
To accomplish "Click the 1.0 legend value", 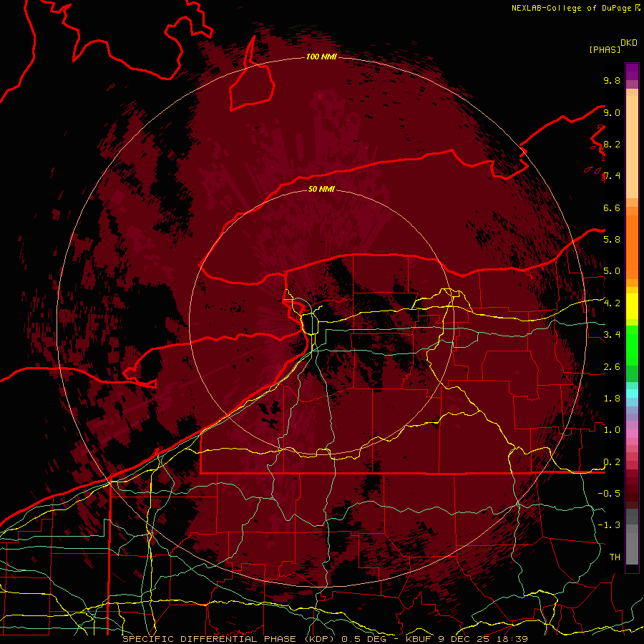I will point(612,430).
